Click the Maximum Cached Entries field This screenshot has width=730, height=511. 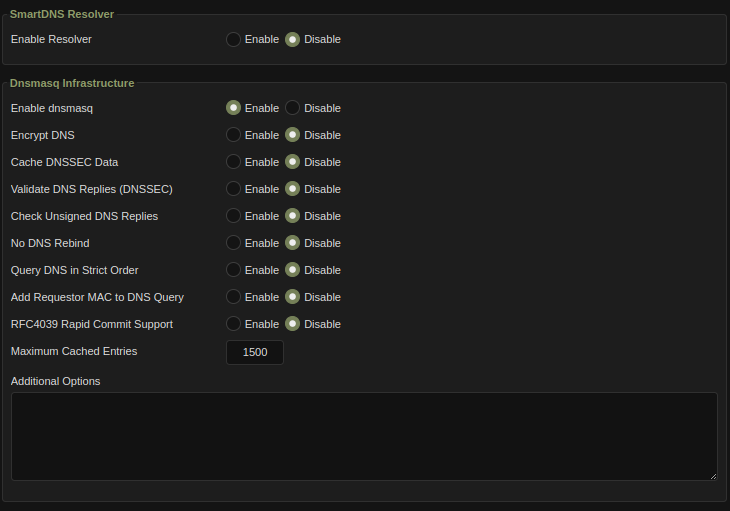[x=255, y=353]
